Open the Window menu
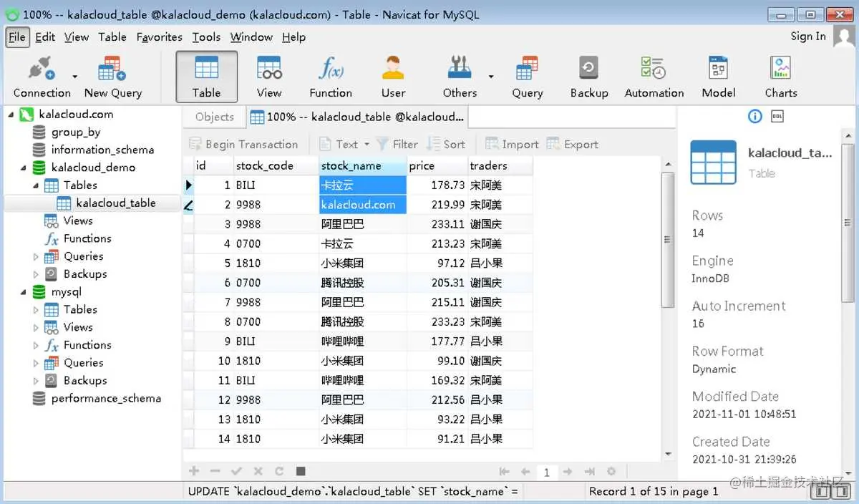Viewport: 859px width, 504px height. (251, 37)
